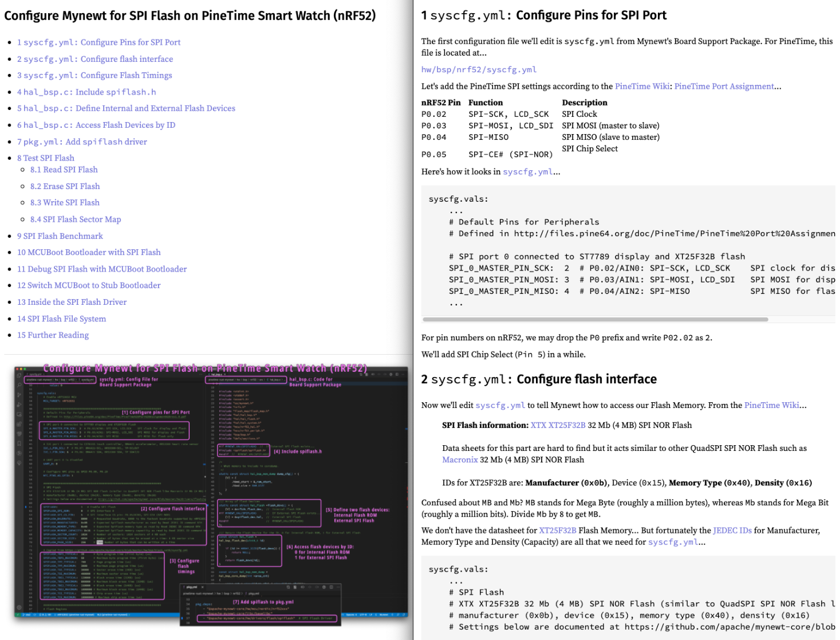Go to '6 hal_bsp.c: Access Flash Devices by ID'
The image size is (840, 640).
pyautogui.click(x=96, y=125)
